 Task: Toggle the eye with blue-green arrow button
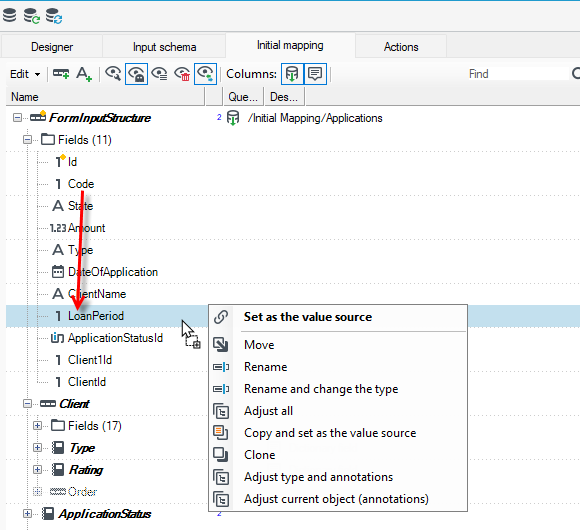[x=205, y=74]
